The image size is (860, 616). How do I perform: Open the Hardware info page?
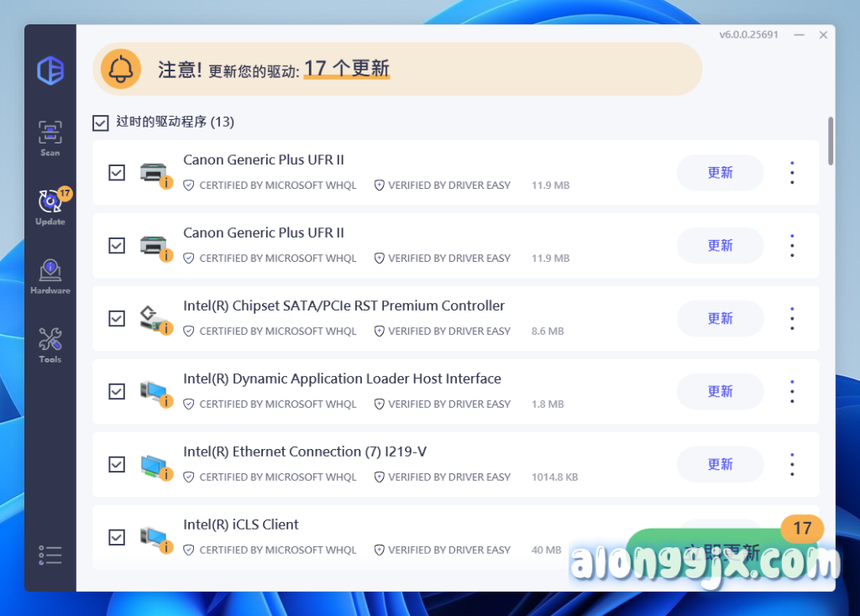point(50,276)
